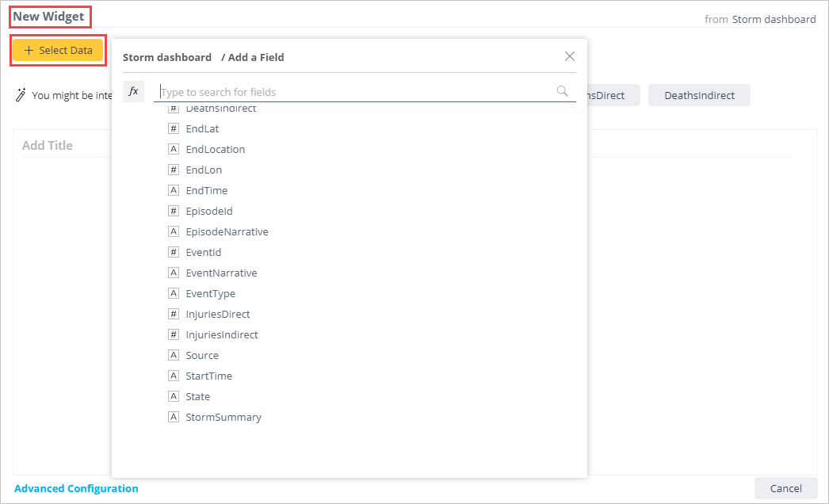Click the numeric icon next to EpisodeId

click(x=174, y=211)
